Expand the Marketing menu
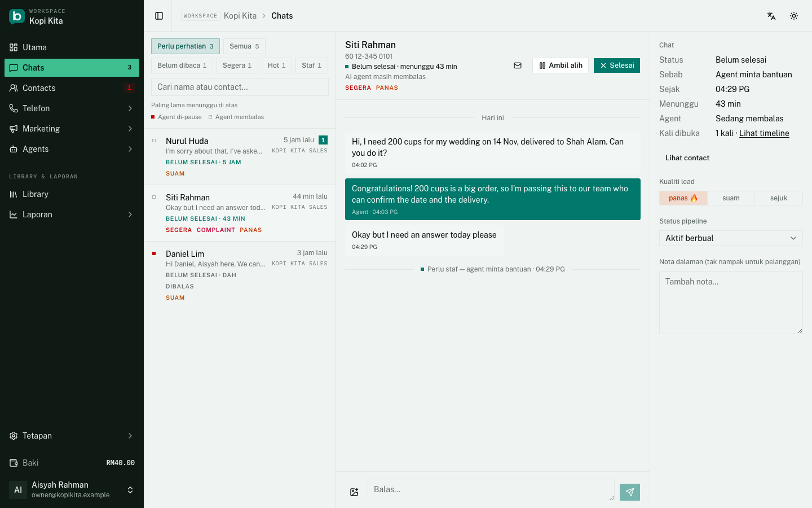 pyautogui.click(x=72, y=129)
